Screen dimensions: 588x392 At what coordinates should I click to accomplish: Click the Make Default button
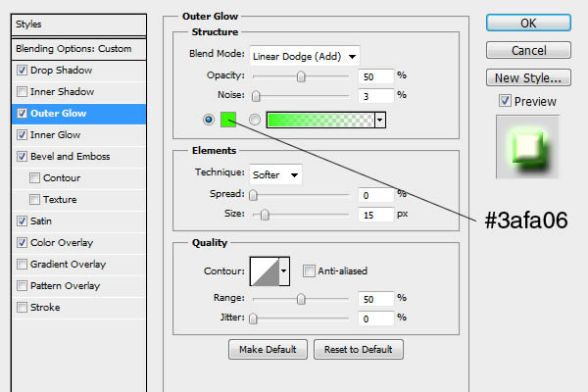click(x=268, y=350)
